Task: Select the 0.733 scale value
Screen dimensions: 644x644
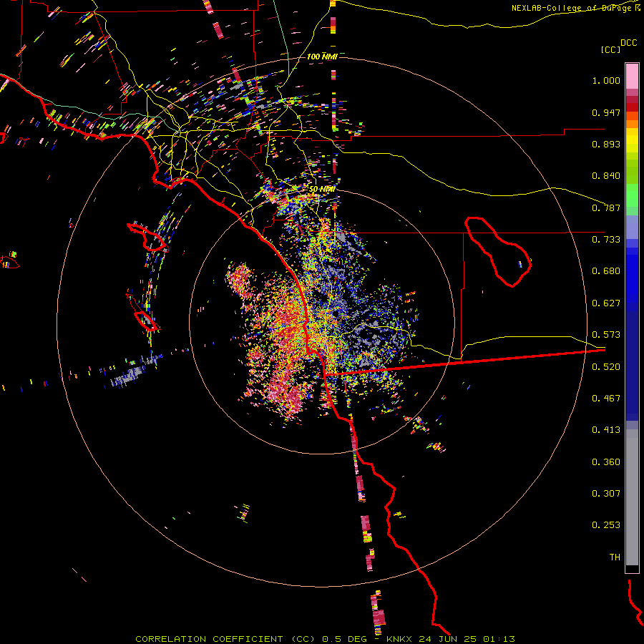Action: click(x=606, y=240)
